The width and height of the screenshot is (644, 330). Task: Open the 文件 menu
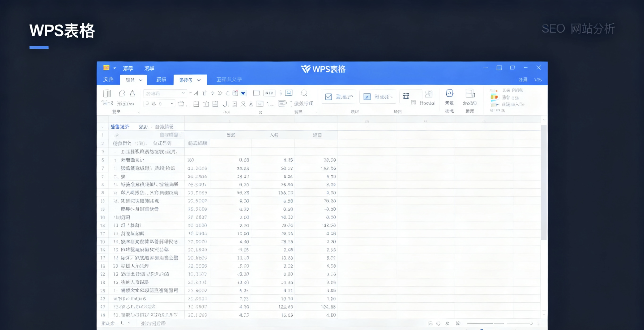108,80
